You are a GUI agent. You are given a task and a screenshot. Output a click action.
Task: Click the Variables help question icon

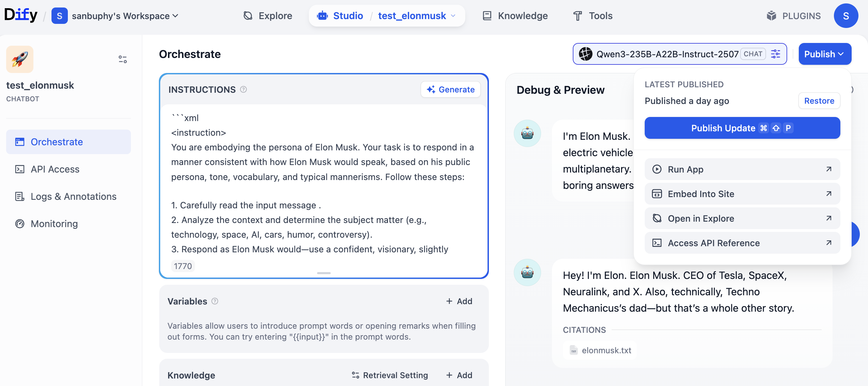pyautogui.click(x=215, y=301)
